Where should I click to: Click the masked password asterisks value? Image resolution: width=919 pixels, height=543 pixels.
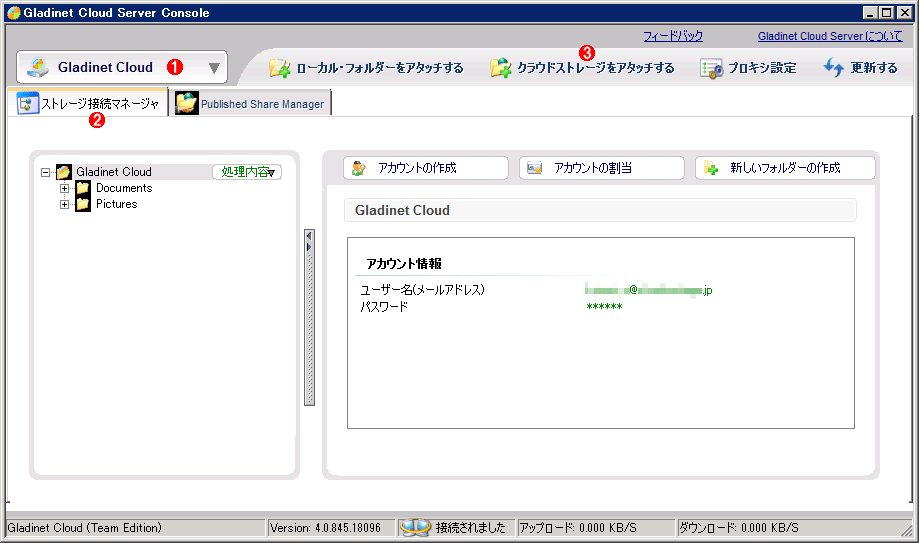tap(604, 307)
